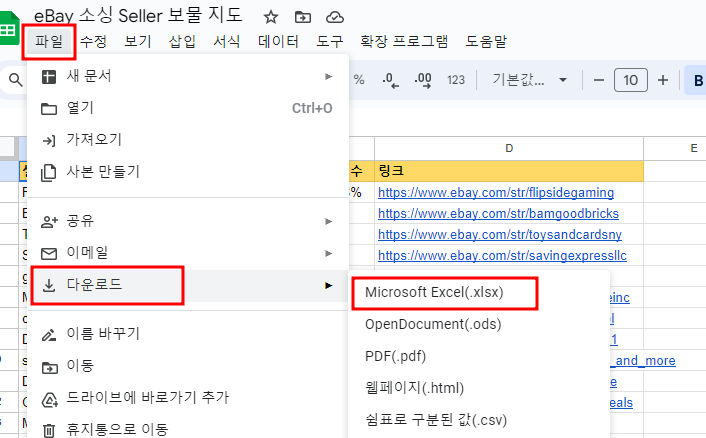
Task: Decrease decimal places button
Action: pos(390,80)
